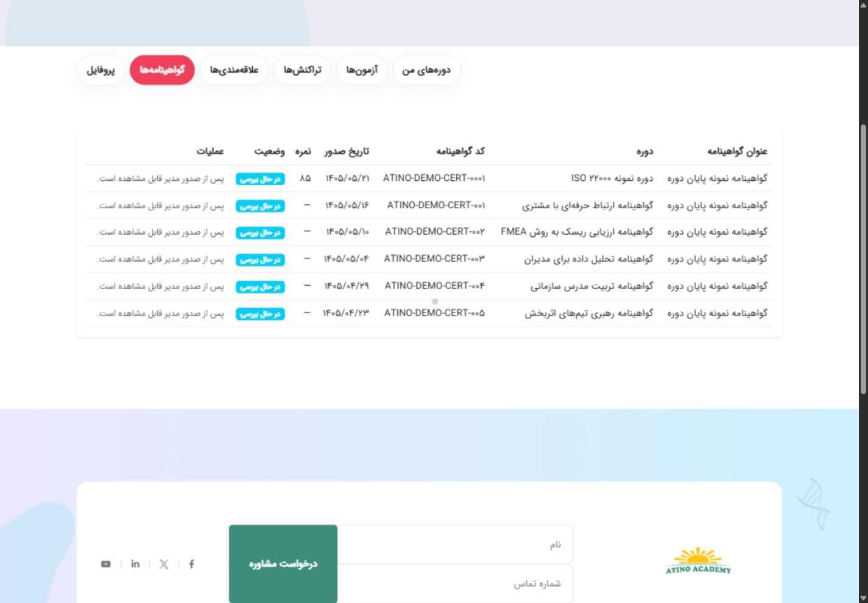Switch to the پروفایل tab
Image resolution: width=868 pixels, height=603 pixels.
(x=101, y=70)
